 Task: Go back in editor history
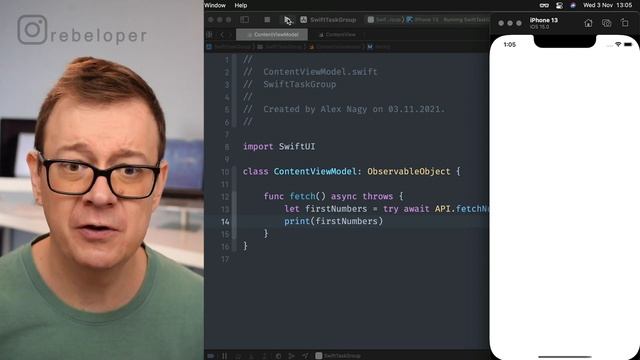pyautogui.click(x=222, y=35)
